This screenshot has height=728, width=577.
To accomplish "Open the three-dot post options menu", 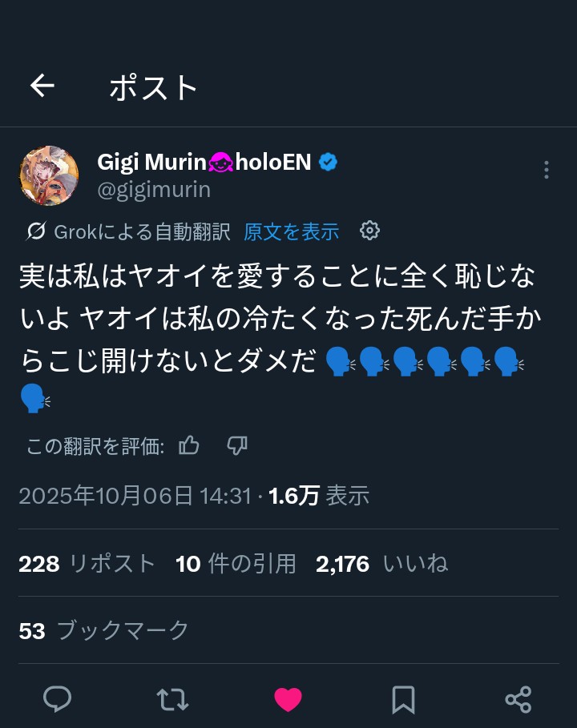I will tap(546, 170).
